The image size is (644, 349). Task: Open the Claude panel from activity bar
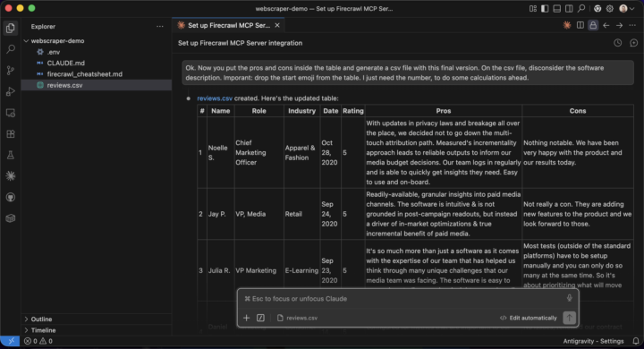coord(11,176)
